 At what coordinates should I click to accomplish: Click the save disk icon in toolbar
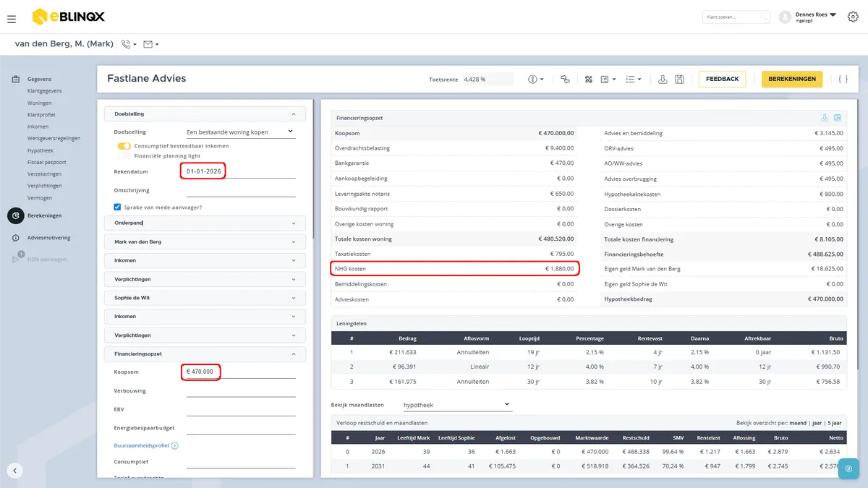point(679,80)
